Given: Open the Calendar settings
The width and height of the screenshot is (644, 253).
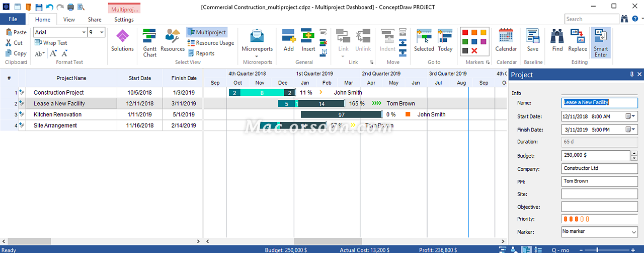Looking at the screenshot, I should click(506, 40).
